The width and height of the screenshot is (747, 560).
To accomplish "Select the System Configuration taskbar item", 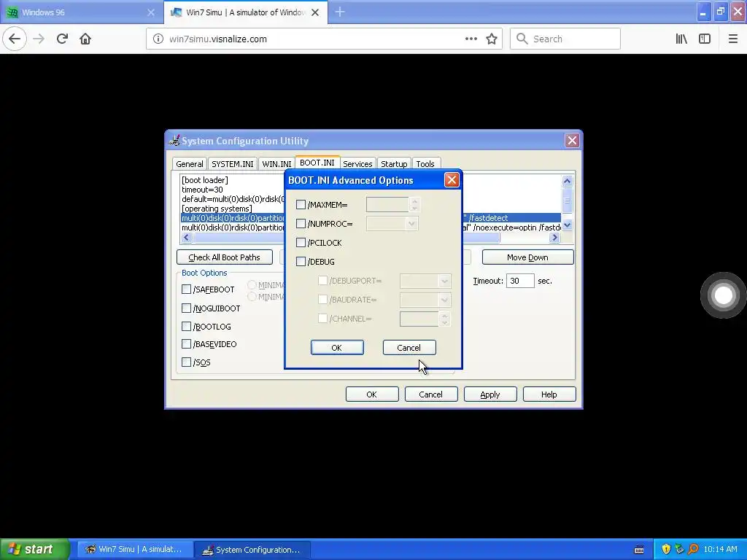I will pyautogui.click(x=252, y=550).
